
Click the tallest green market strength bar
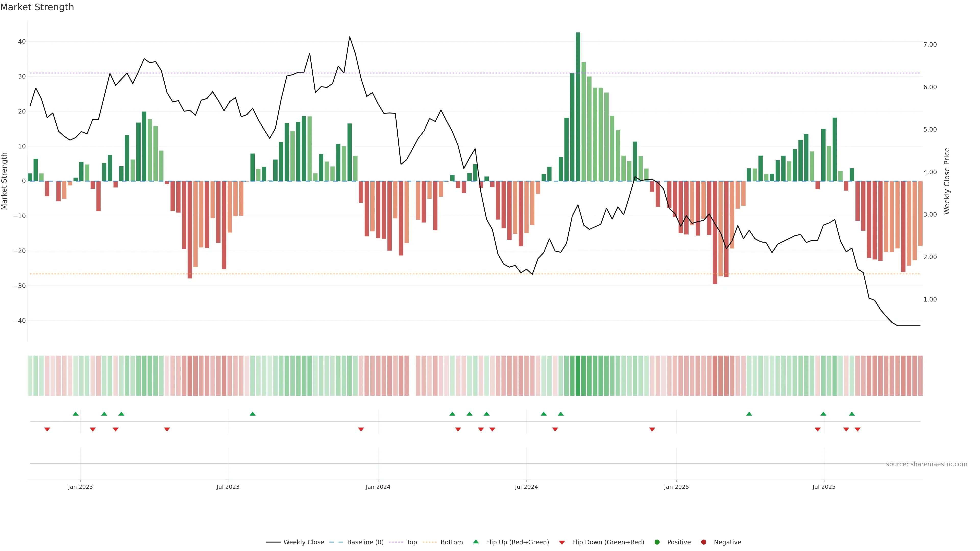click(578, 106)
